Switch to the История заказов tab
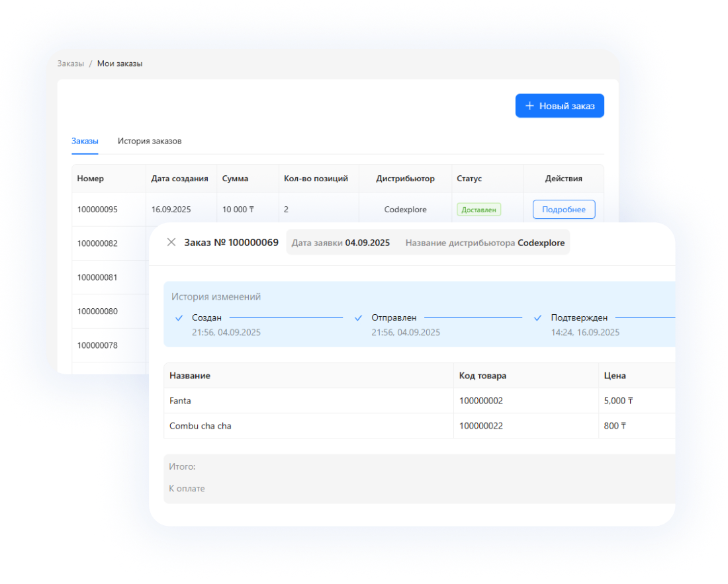 pos(150,141)
